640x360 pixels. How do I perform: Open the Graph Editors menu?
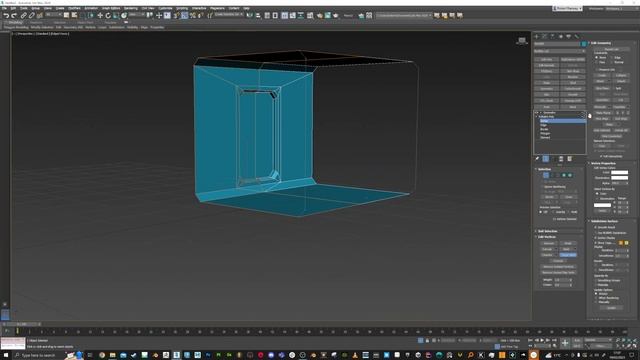111,8
